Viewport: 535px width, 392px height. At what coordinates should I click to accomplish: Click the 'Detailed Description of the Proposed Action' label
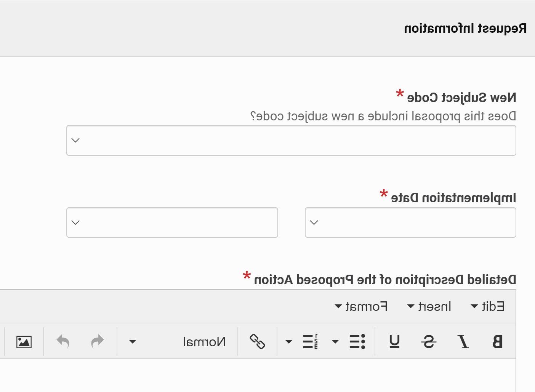pos(385,280)
